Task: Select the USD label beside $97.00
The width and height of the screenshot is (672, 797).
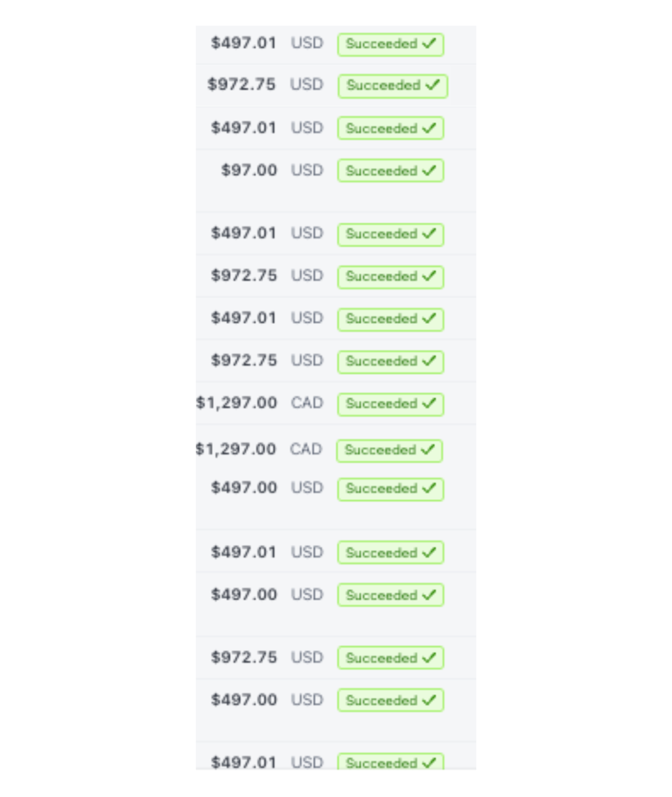Action: (307, 170)
